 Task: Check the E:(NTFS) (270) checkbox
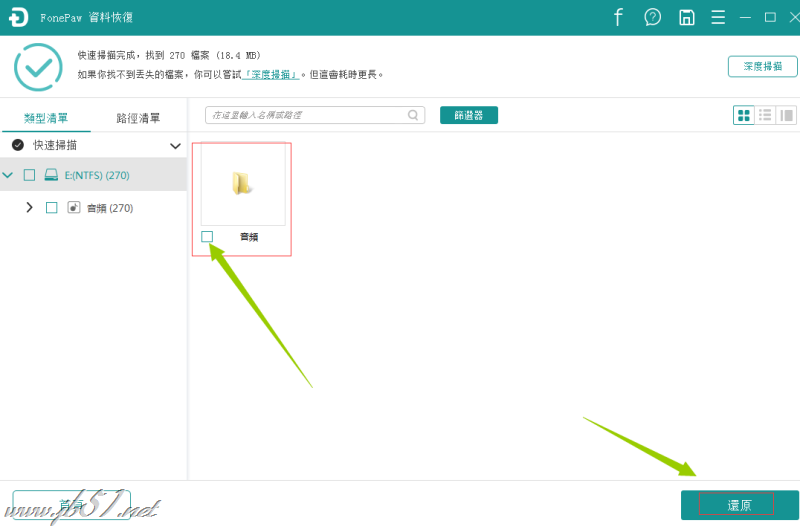(30, 175)
